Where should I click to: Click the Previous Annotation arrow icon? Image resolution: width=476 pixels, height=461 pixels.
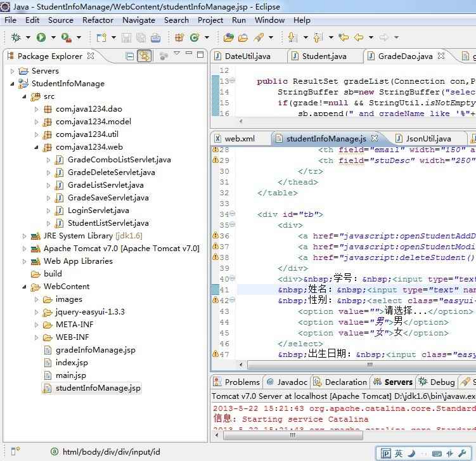pyautogui.click(x=318, y=37)
